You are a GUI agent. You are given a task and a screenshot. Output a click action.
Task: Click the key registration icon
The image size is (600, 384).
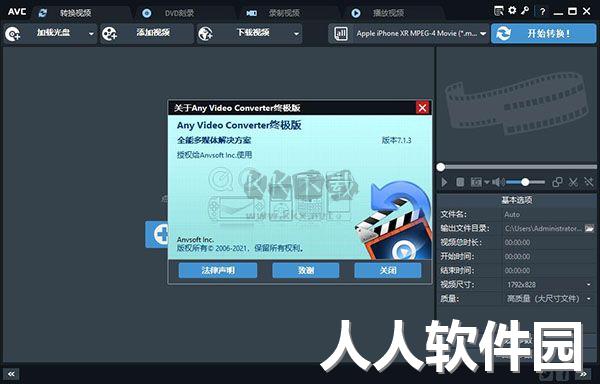pos(525,11)
